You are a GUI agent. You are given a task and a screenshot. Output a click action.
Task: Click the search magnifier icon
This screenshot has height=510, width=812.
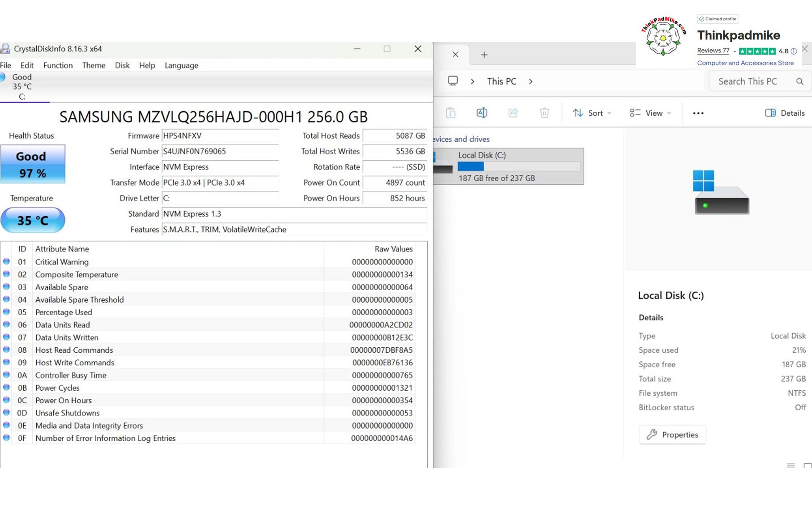(799, 81)
